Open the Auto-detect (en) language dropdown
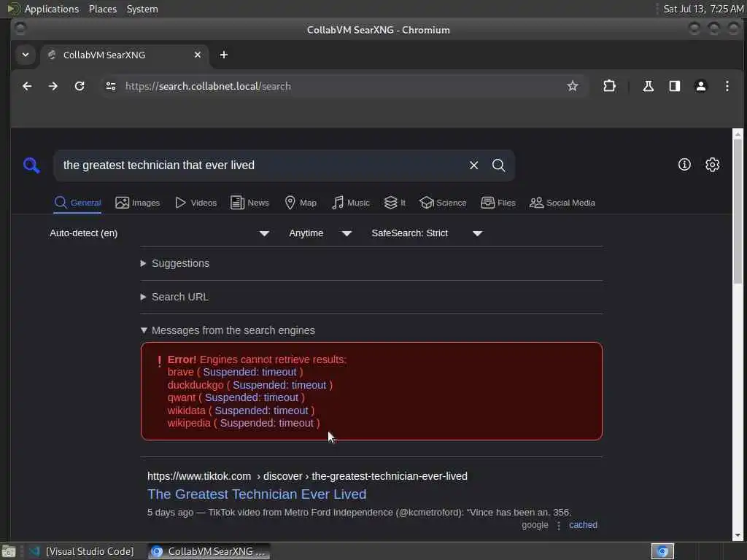The width and height of the screenshot is (747, 560). point(160,233)
